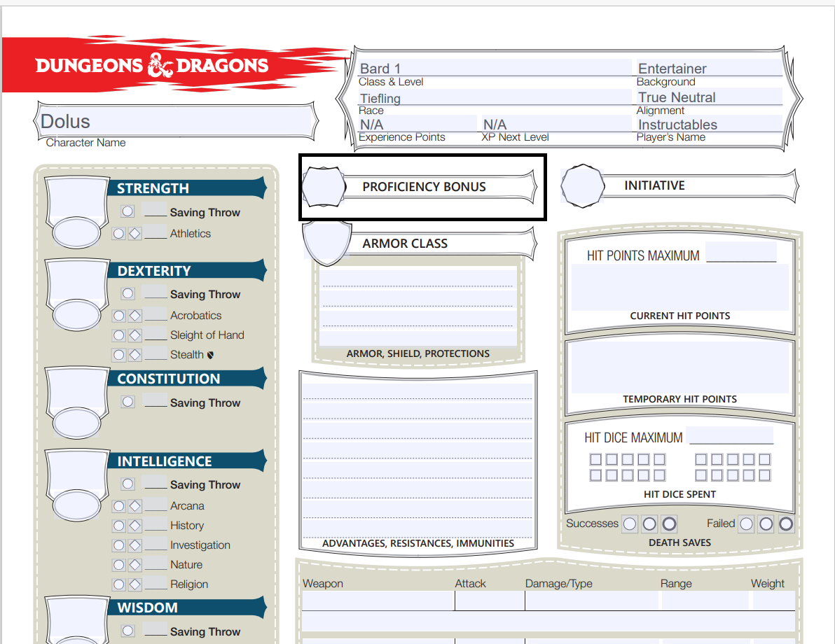Click the Strength ability score box
The height and width of the screenshot is (644, 835).
point(77,199)
